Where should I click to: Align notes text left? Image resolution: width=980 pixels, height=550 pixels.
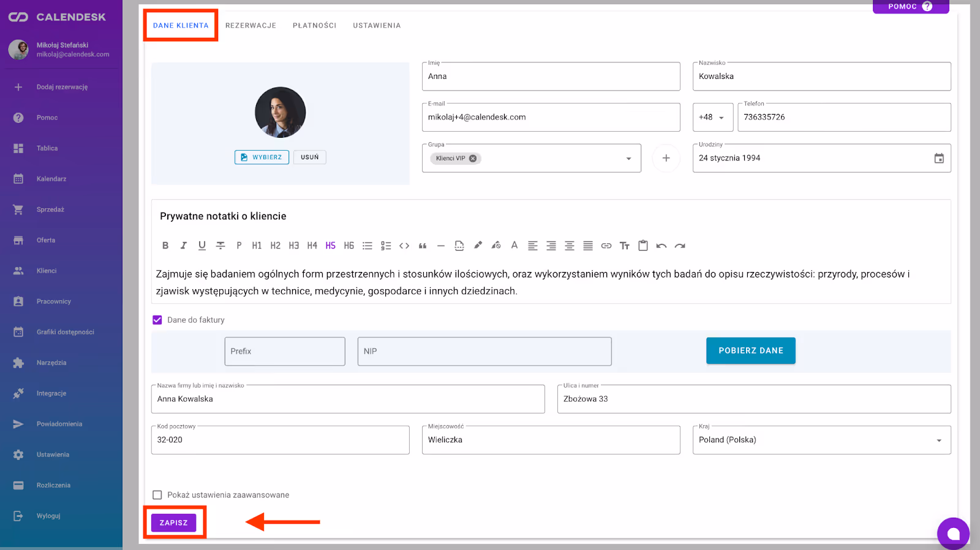533,246
